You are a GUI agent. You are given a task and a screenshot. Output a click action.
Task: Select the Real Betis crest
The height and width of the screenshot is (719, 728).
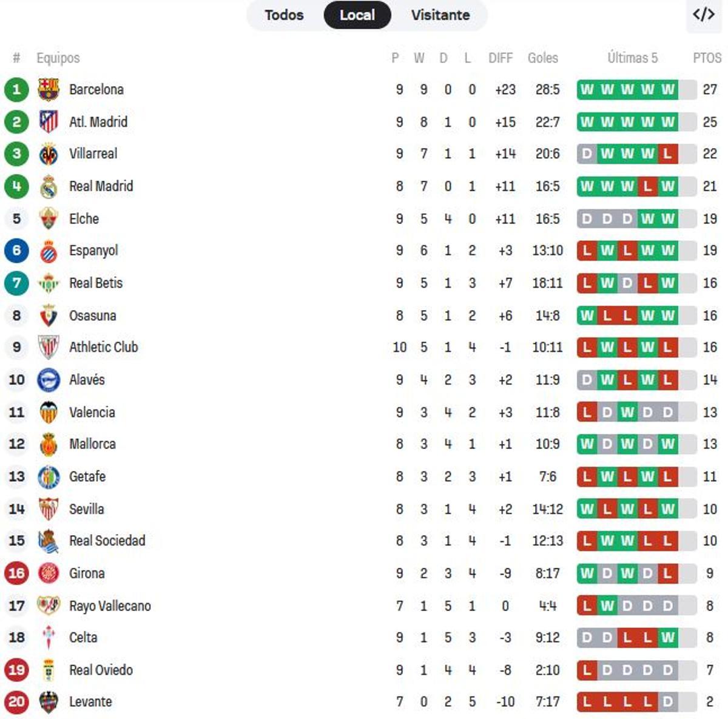(x=49, y=283)
